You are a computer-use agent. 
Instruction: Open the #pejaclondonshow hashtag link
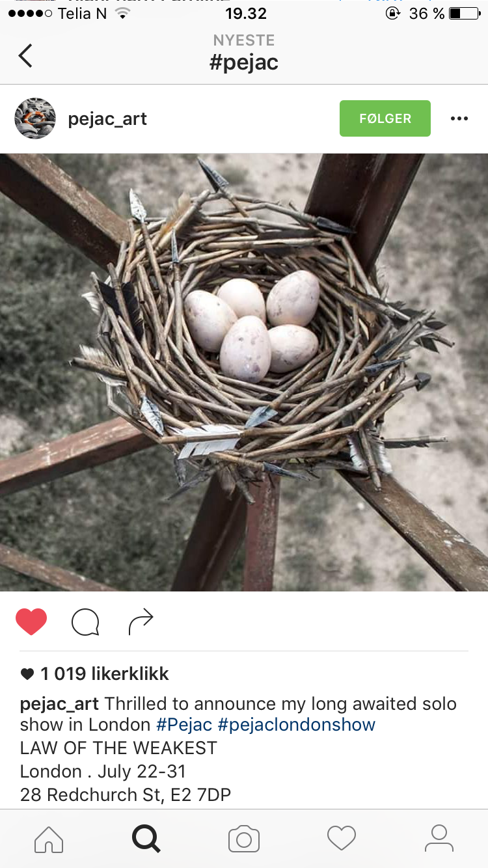pyautogui.click(x=297, y=725)
